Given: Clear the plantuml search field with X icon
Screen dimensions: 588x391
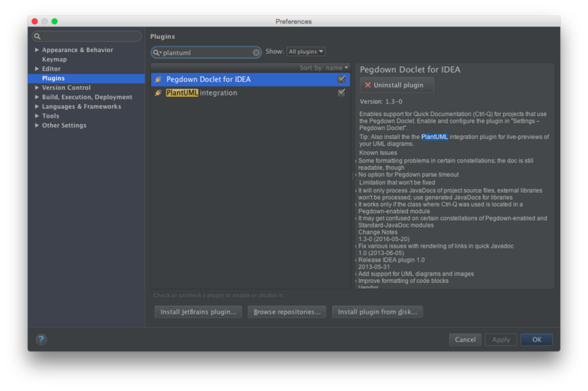Looking at the screenshot, I should click(x=256, y=52).
